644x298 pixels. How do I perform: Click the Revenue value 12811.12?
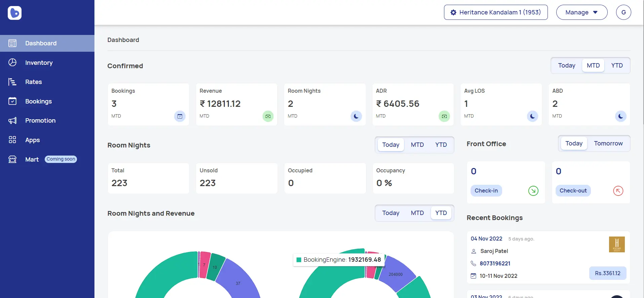point(220,104)
